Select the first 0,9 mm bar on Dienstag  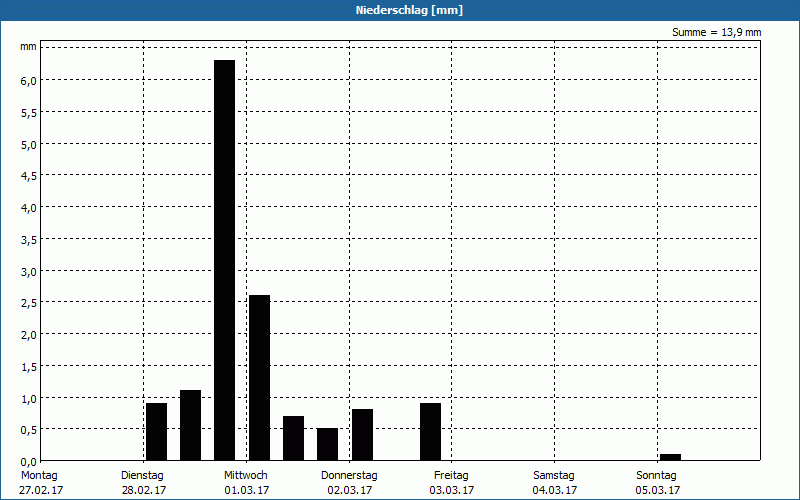pos(157,432)
